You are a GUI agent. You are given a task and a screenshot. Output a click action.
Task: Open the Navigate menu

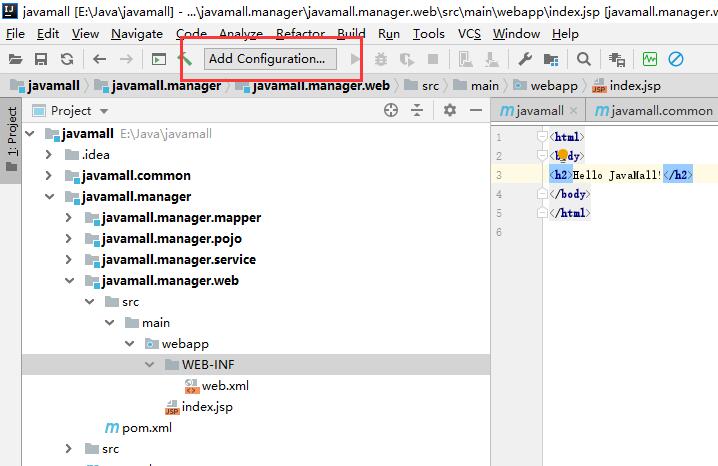[137, 33]
